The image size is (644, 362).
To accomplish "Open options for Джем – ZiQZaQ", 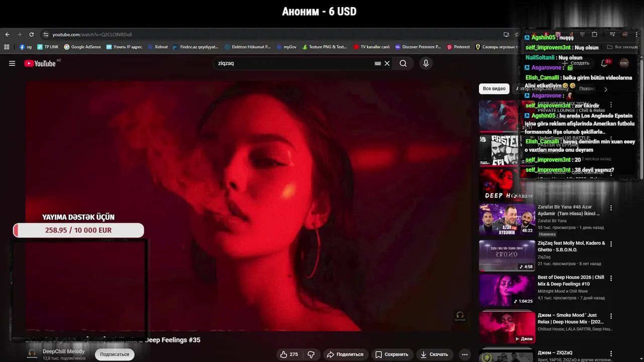I will [x=611, y=353].
